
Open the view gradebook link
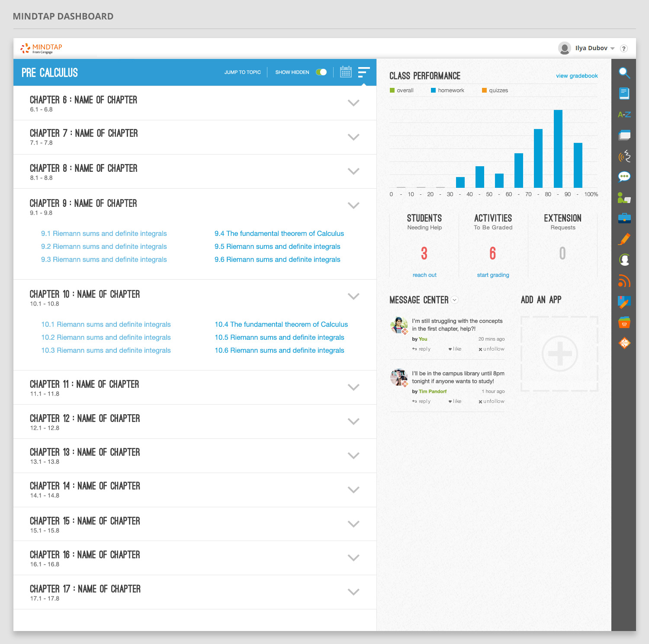point(576,76)
